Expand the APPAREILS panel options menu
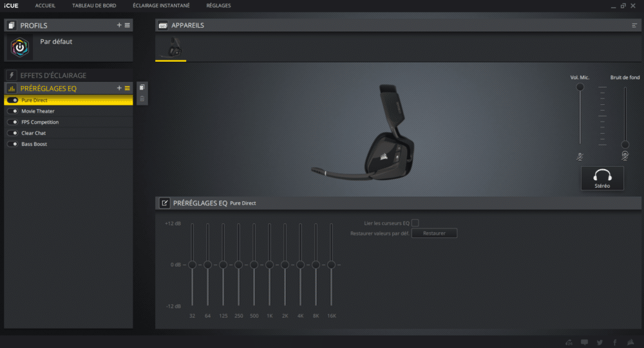The width and height of the screenshot is (644, 348). [x=634, y=26]
